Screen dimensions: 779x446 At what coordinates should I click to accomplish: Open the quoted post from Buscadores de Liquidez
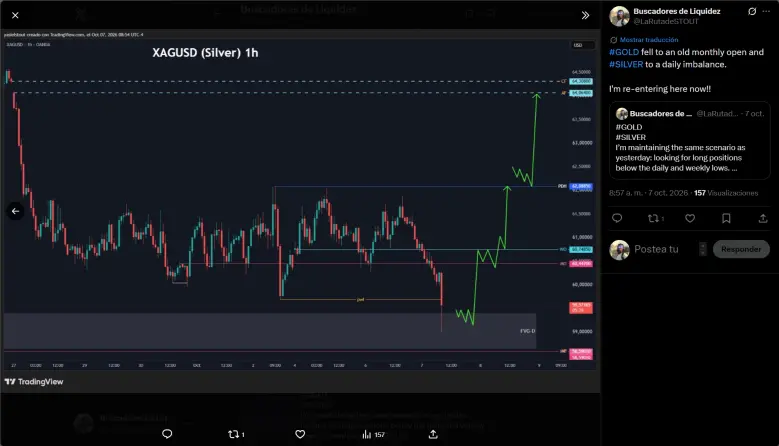[690, 141]
